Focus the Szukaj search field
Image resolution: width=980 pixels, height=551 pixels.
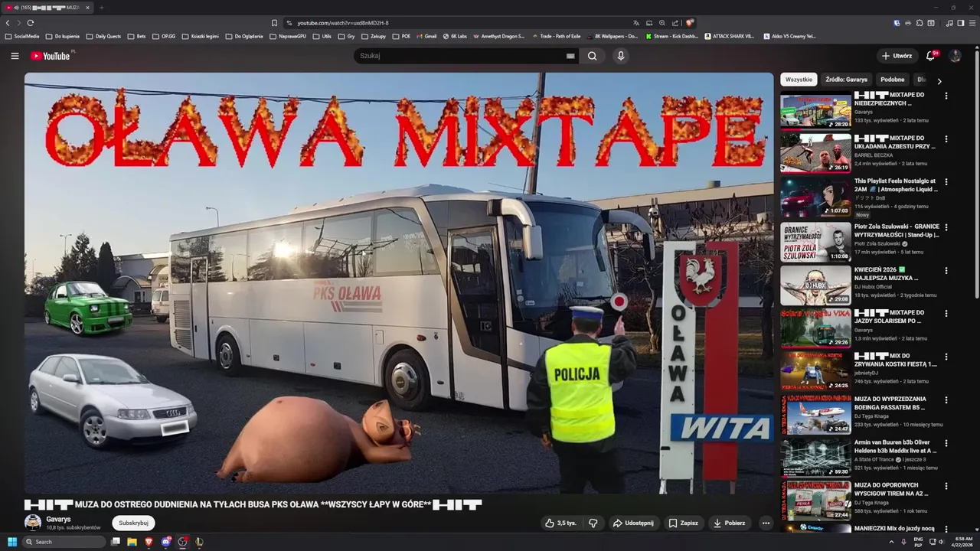pos(459,56)
